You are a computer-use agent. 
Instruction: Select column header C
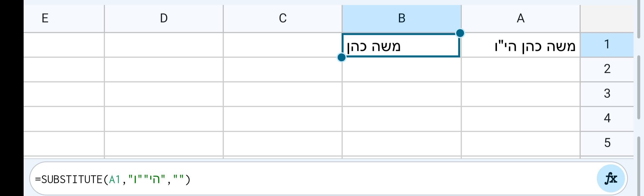click(282, 18)
